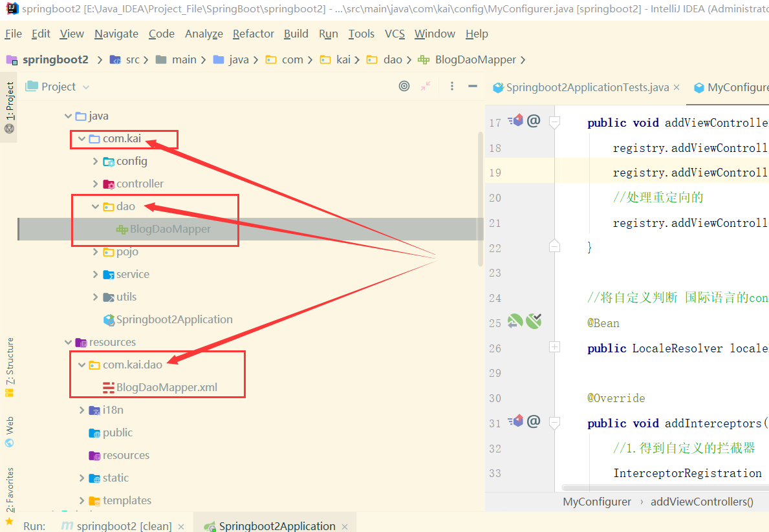Toggle the Web tool window button
The height and width of the screenshot is (532, 769).
click(9, 432)
